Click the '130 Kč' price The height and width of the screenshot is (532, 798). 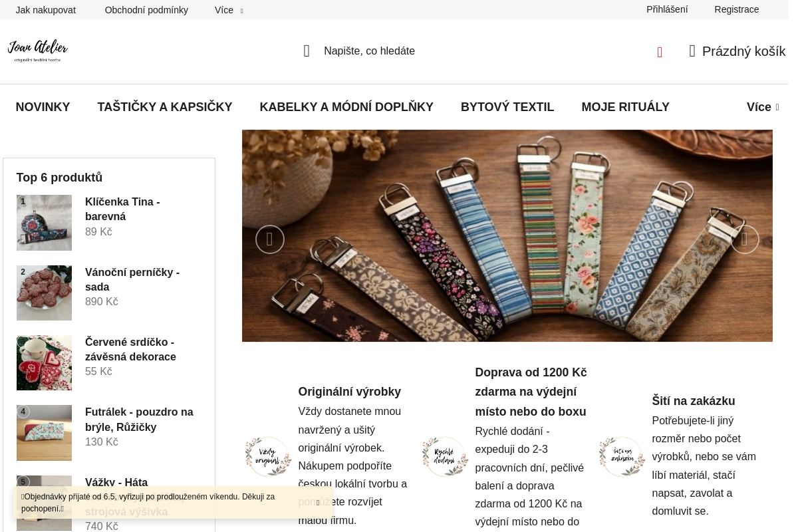[x=102, y=442]
